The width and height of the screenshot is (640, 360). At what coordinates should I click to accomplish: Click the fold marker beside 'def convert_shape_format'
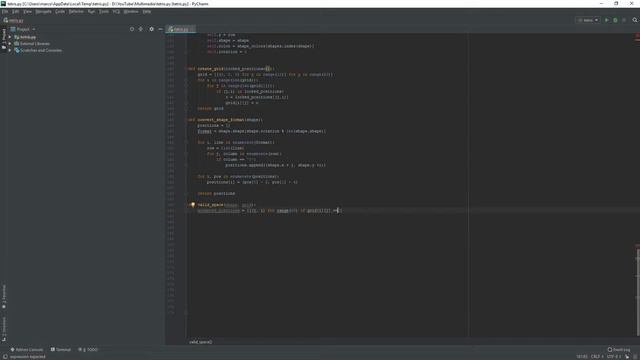[186, 120]
